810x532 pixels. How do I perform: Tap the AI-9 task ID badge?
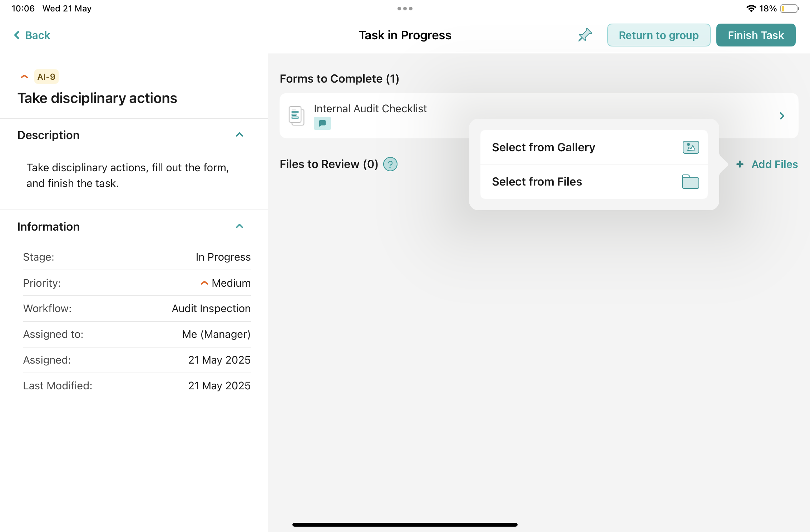coord(46,77)
